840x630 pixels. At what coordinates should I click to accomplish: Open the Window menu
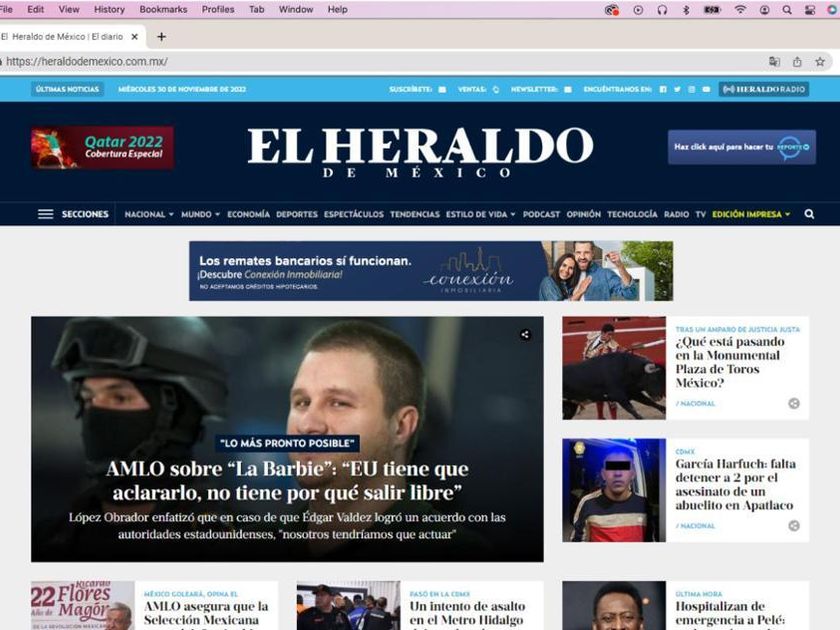coord(296,10)
